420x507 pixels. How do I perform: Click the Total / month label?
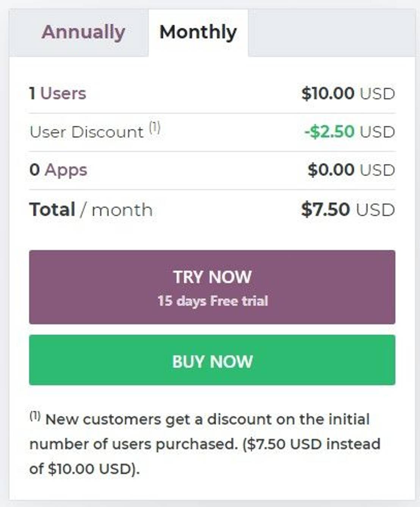[91, 209]
